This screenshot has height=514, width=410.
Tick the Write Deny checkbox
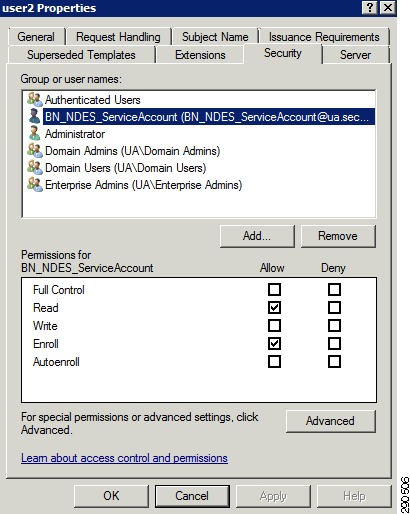coord(334,325)
